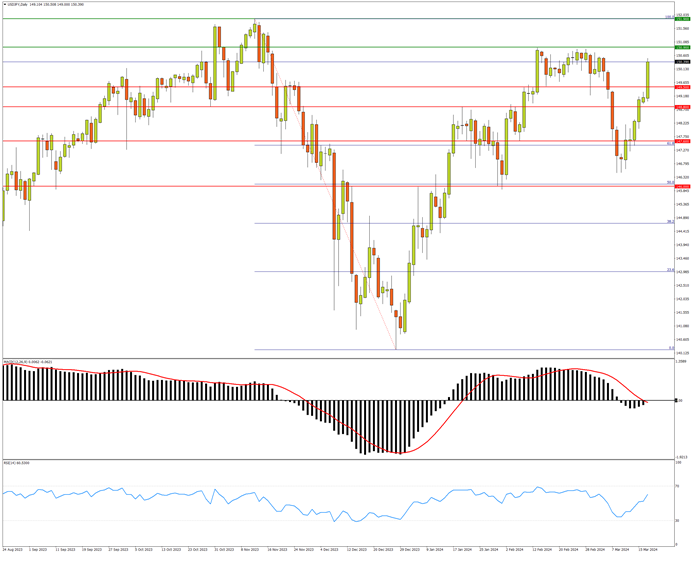This screenshot has height=561, width=691.
Task: Click the small triangle icon beside USDJPY title
Action: (x=4, y=4)
